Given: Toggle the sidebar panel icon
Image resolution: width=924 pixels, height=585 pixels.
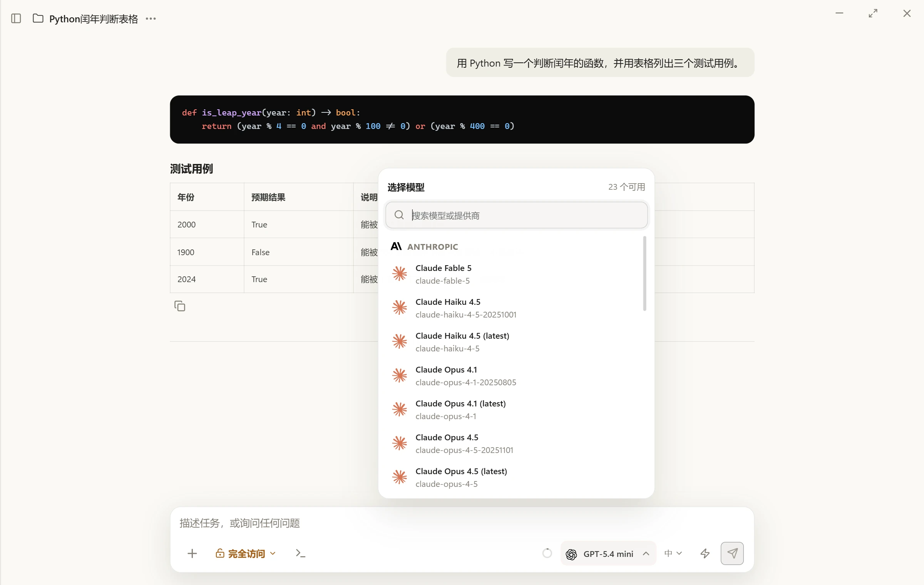Looking at the screenshot, I should point(16,18).
